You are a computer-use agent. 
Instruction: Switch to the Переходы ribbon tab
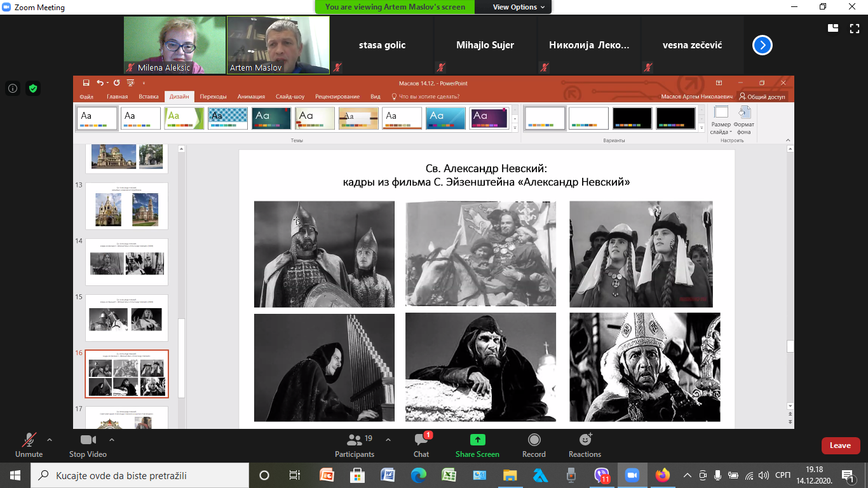tap(213, 97)
